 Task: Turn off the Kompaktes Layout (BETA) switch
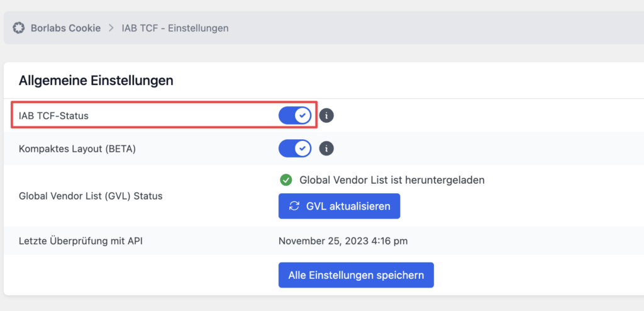coord(295,149)
